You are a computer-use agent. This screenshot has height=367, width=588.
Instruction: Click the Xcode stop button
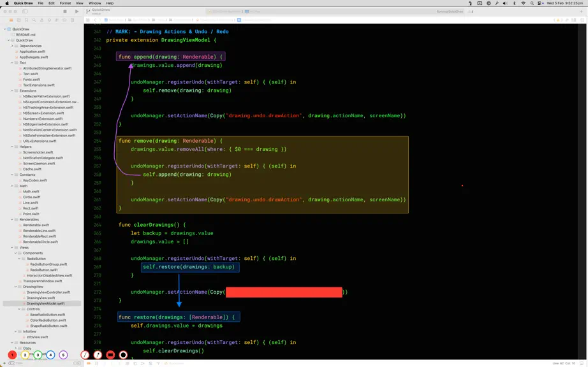point(65,11)
